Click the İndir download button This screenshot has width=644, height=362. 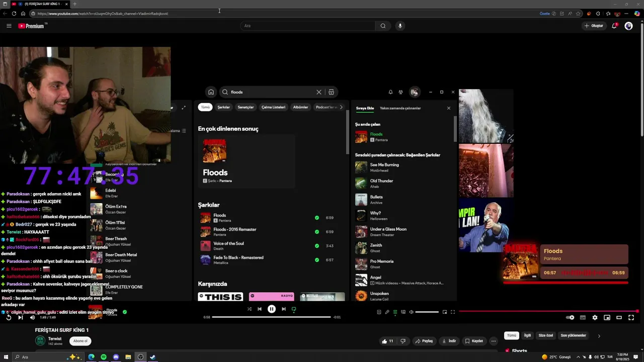pyautogui.click(x=449, y=341)
